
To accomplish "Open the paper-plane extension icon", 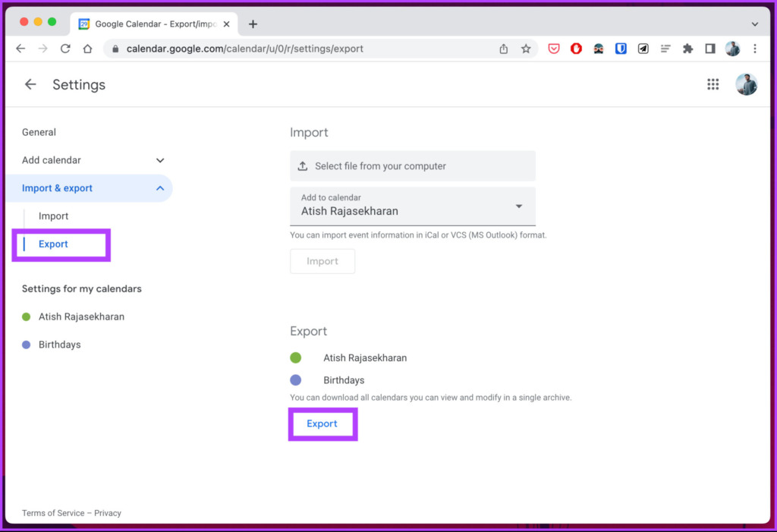I will 643,49.
